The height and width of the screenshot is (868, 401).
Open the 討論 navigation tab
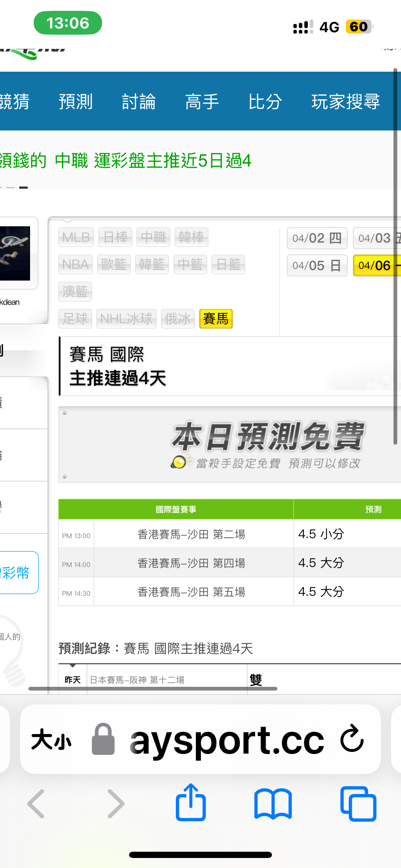(139, 101)
